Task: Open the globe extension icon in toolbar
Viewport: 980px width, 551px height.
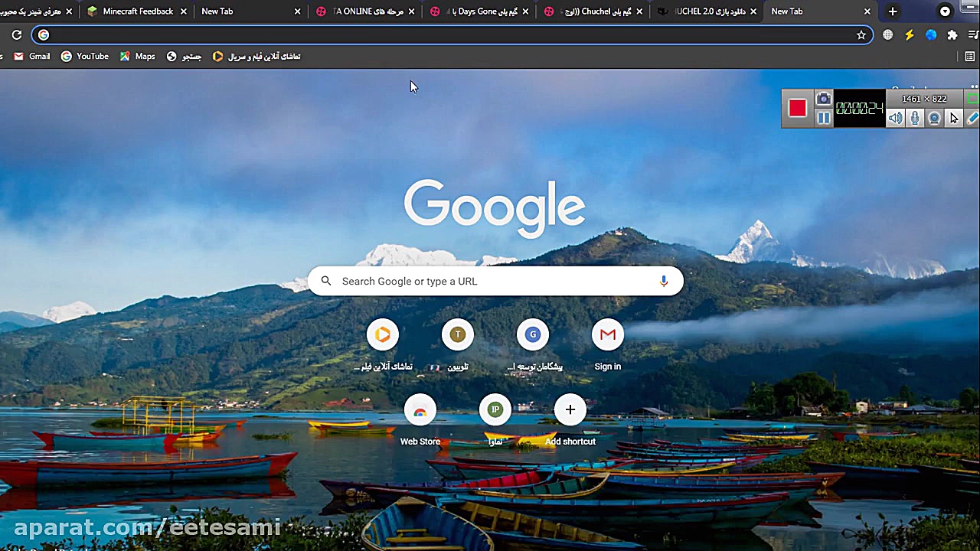Action: tap(887, 34)
